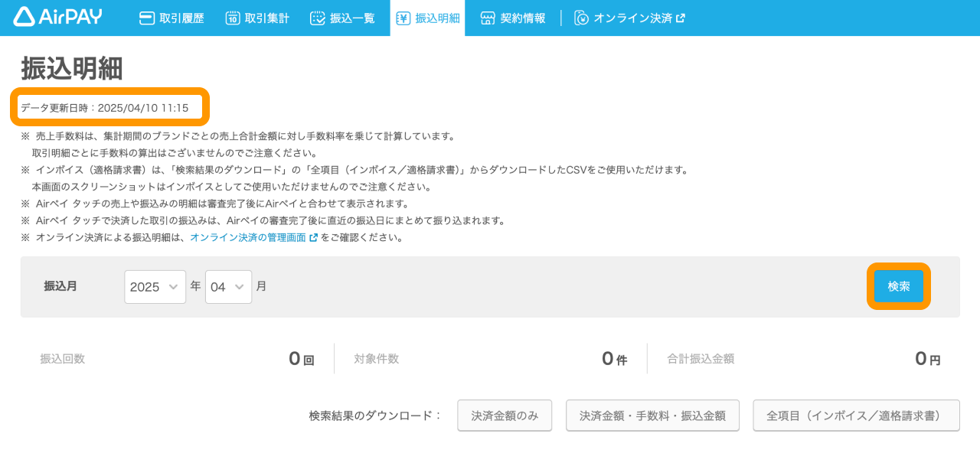
Task: Download 全項目(インボイス/適格請求書) CSV
Action: [856, 416]
